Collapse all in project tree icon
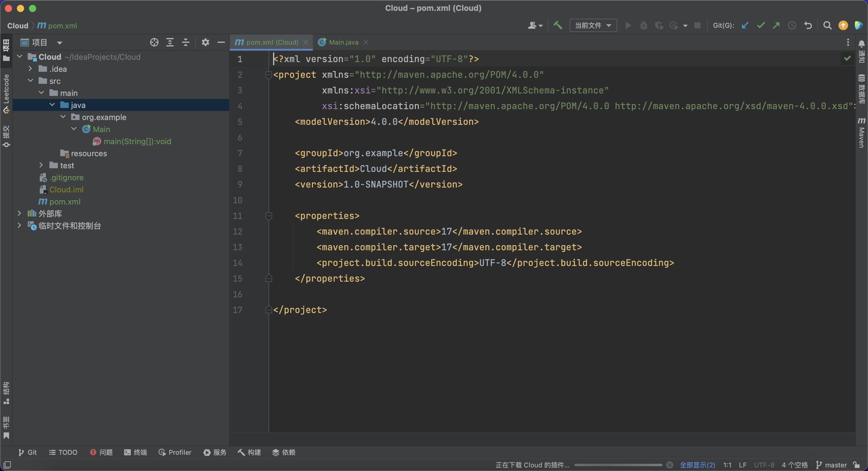This screenshot has height=471, width=868. click(185, 42)
